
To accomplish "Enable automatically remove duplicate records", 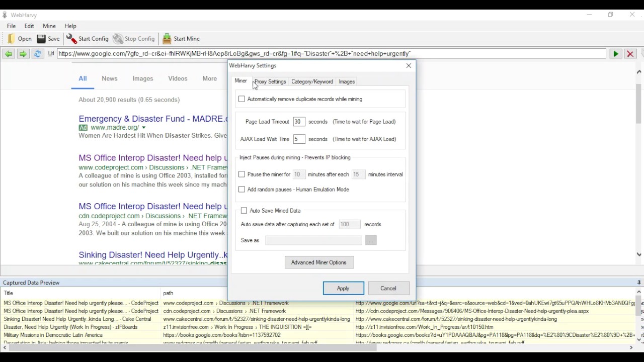I will point(242,99).
